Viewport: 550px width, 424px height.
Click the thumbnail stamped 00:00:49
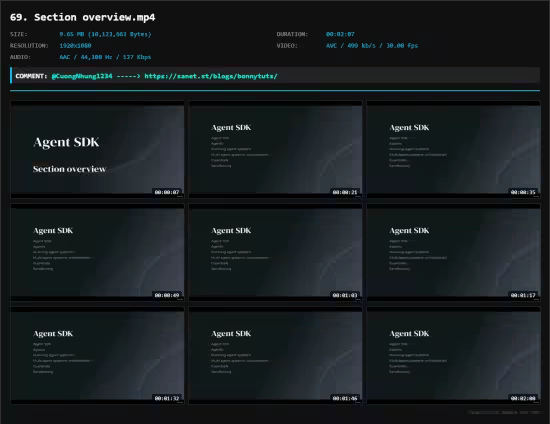97,253
